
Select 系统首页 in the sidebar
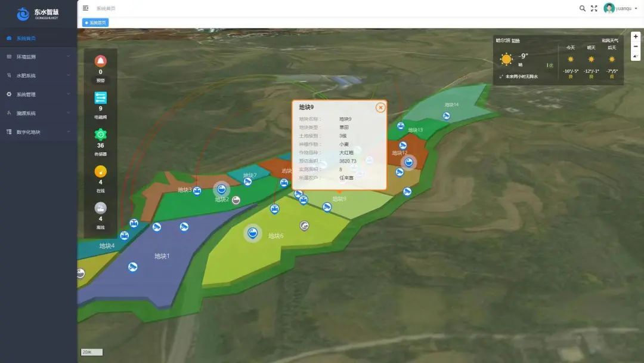point(38,38)
